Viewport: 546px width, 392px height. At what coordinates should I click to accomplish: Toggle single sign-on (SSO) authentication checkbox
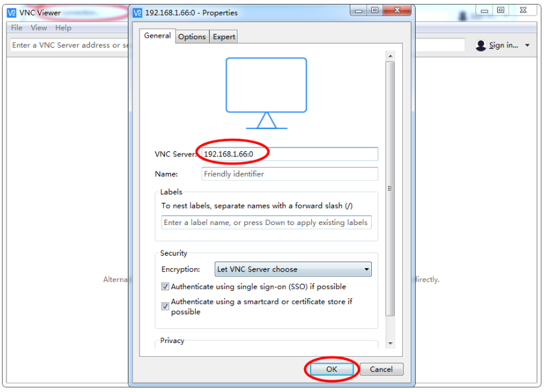[x=165, y=286]
